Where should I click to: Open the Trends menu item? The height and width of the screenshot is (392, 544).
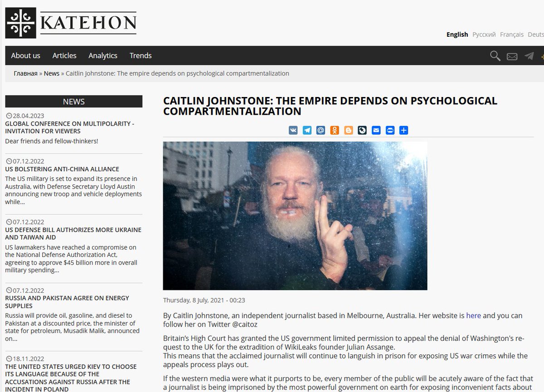click(x=141, y=55)
